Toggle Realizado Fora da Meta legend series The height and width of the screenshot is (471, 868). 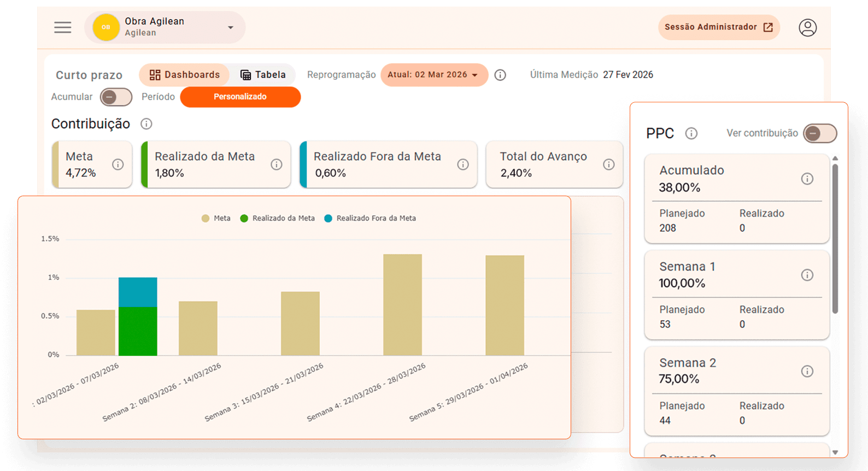[x=370, y=219]
